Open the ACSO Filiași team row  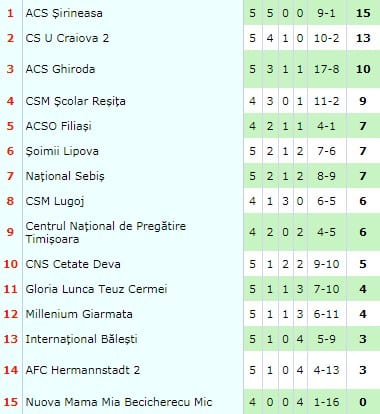pos(59,126)
